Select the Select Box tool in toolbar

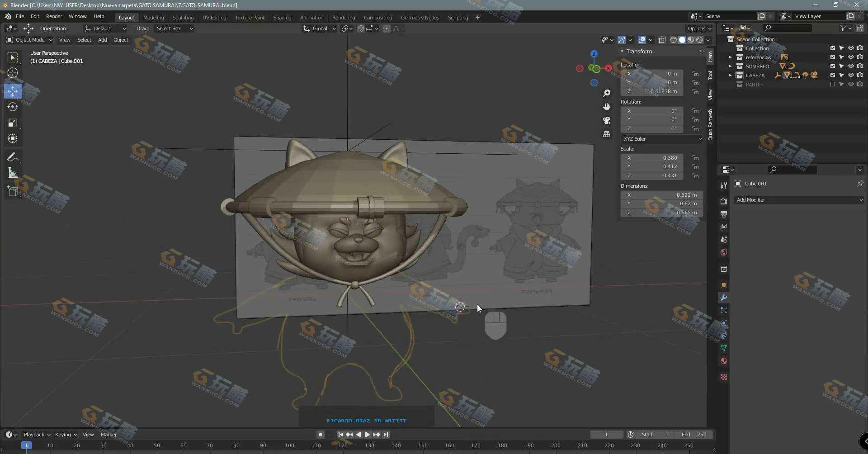(x=13, y=57)
